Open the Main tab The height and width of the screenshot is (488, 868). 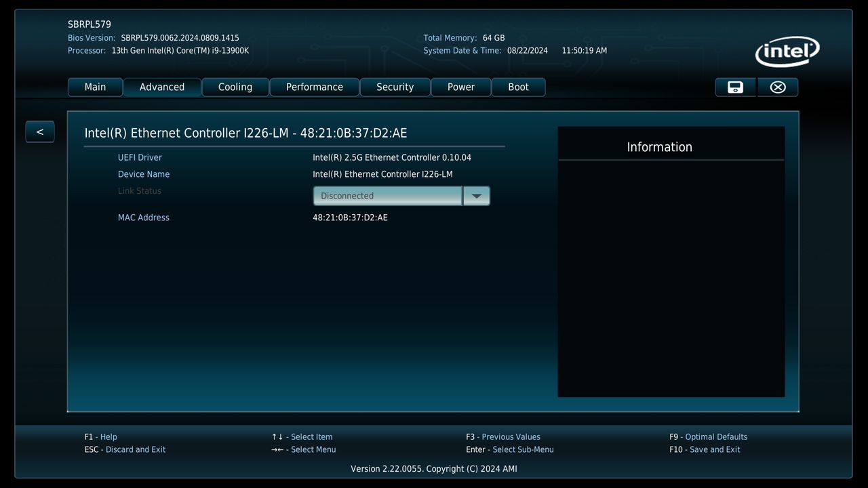click(95, 87)
